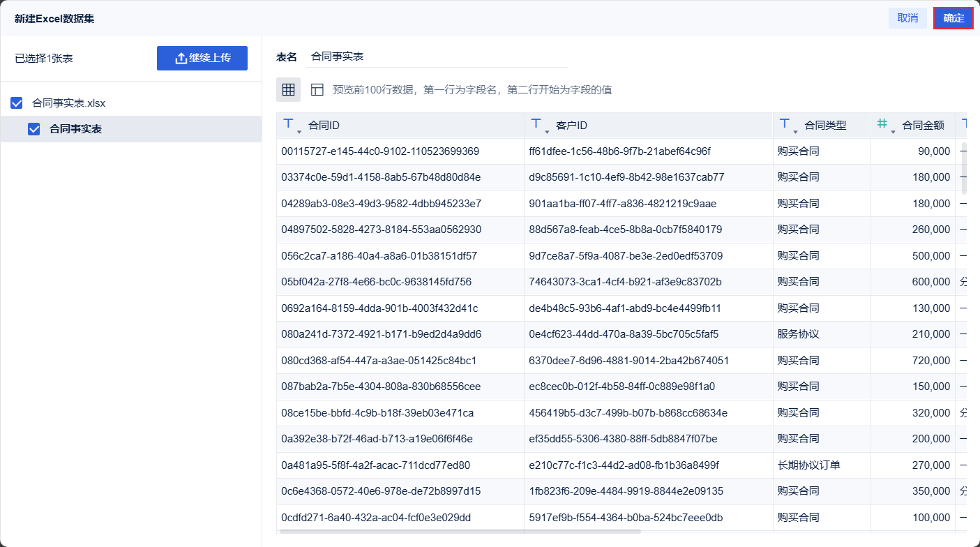Click the 取消 button
This screenshot has height=547, width=980.
coord(907,18)
